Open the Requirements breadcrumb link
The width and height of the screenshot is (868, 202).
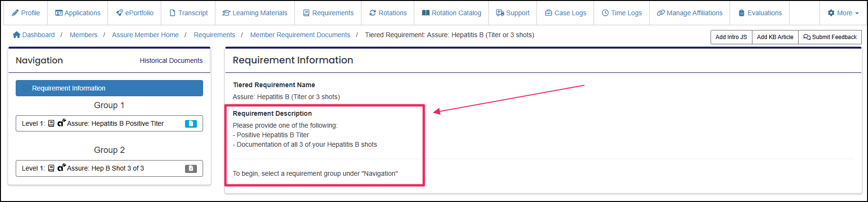(215, 35)
